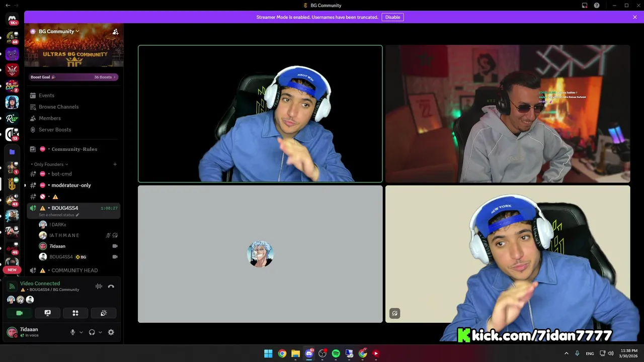Image resolution: width=644 pixels, height=362 pixels.
Task: Open Discord help icon in title bar
Action: 597,6
